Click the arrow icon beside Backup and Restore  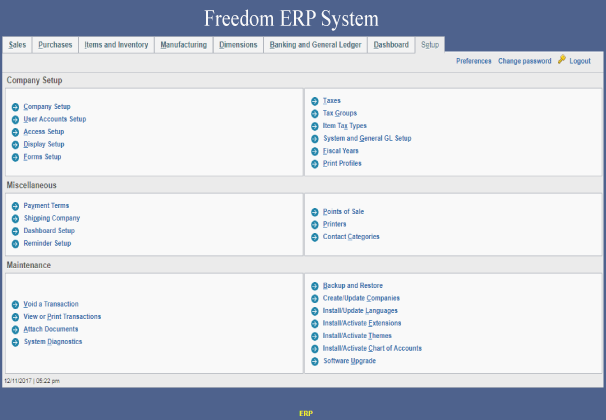pyautogui.click(x=315, y=286)
